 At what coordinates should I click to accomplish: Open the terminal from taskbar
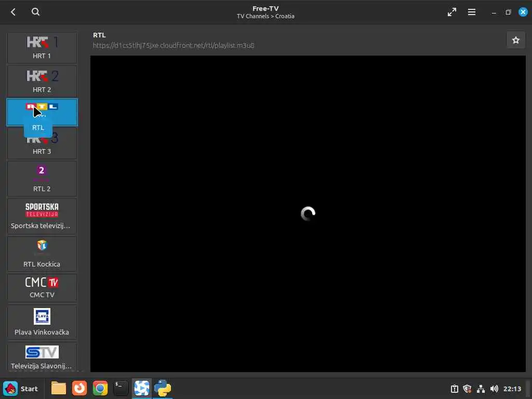click(121, 389)
